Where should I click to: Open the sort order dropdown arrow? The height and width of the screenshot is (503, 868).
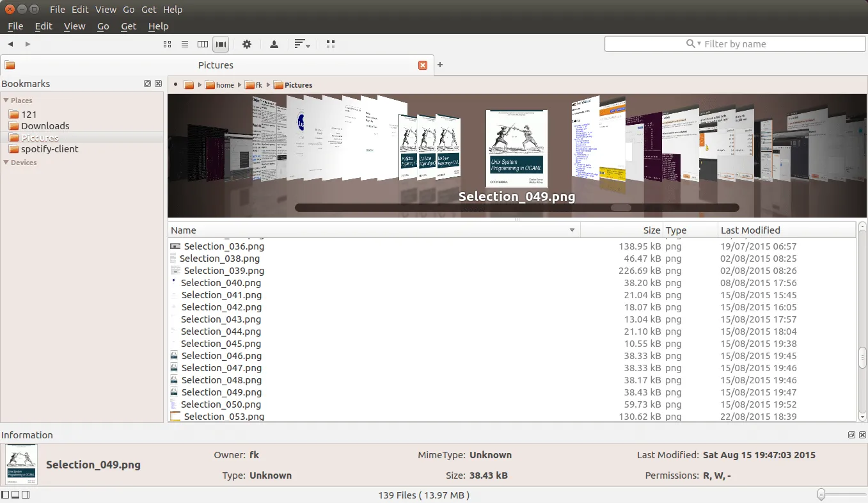(x=308, y=46)
